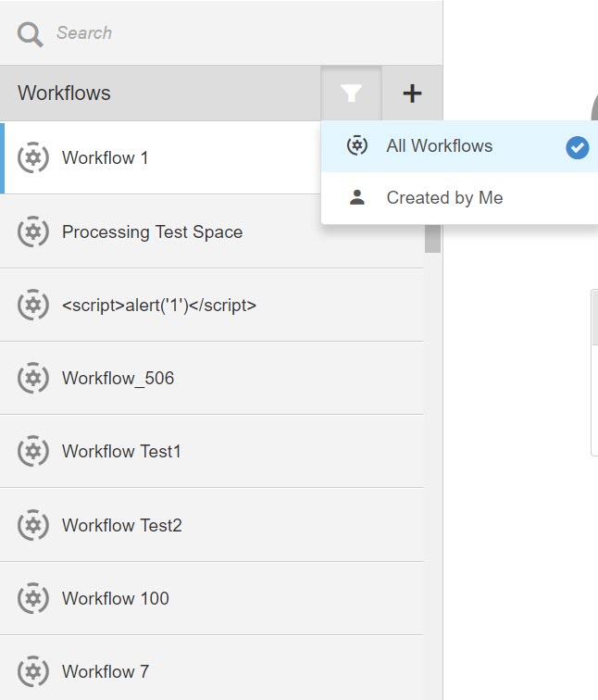
Task: Select the script alert workflow entry
Action: pyautogui.click(x=159, y=305)
